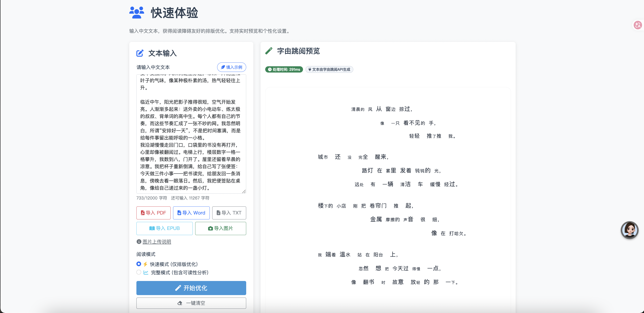Click 导入 Word button
This screenshot has width=644, height=313.
point(191,213)
